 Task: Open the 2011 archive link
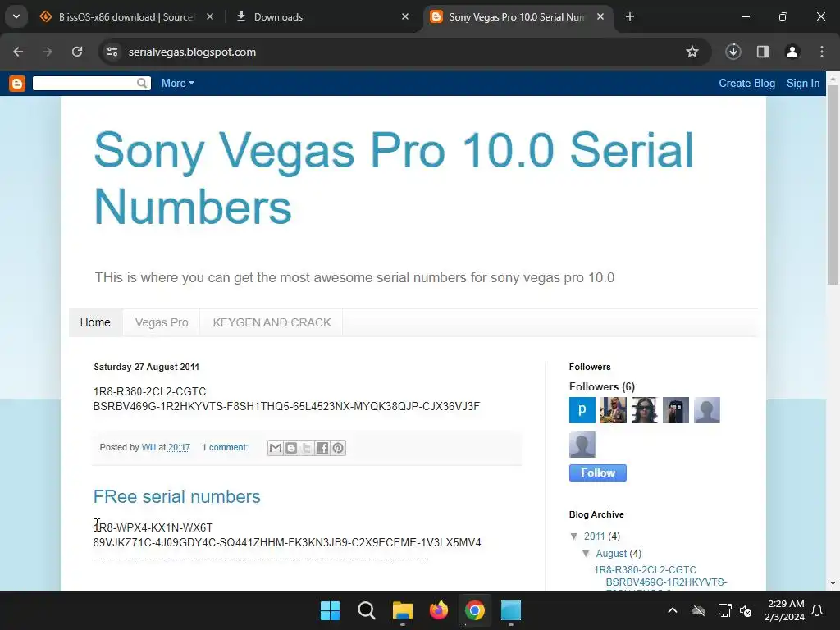[x=594, y=536]
